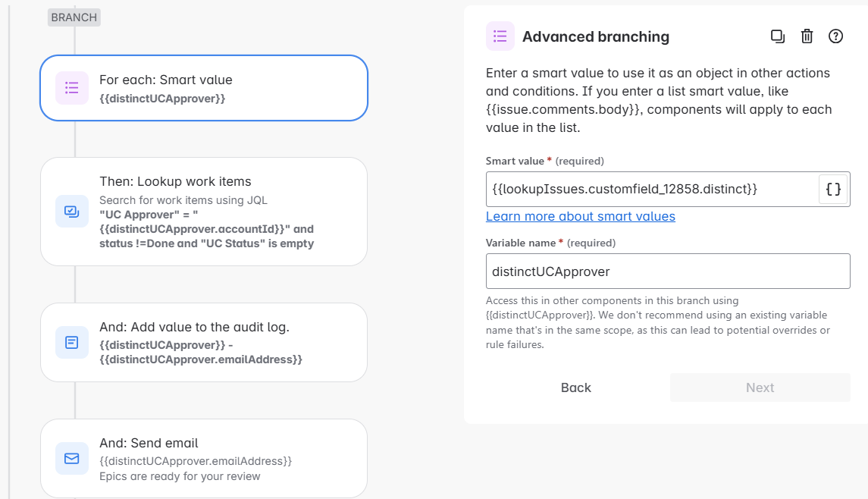Click the duplicate component icon
868x499 pixels.
[778, 36]
